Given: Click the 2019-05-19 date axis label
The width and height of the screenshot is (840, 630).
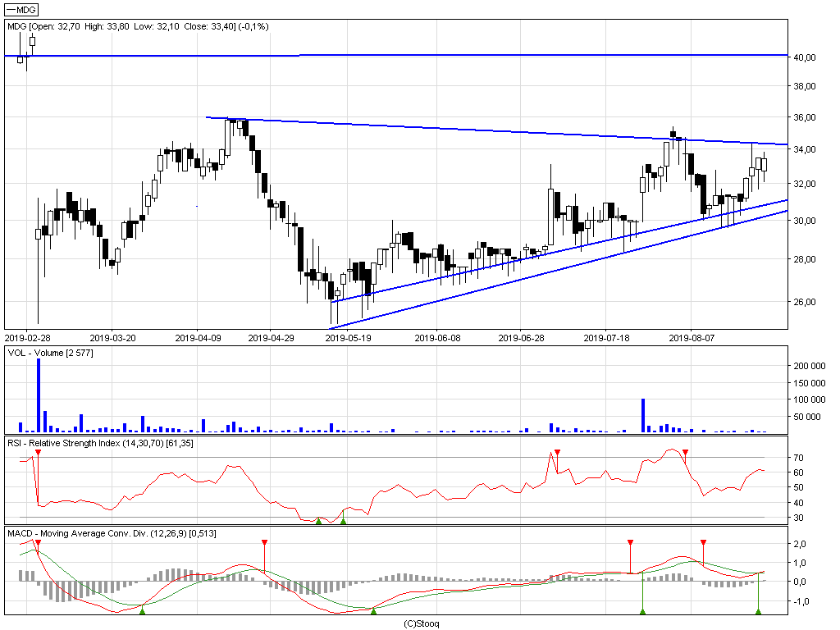Looking at the screenshot, I should click(x=348, y=338).
